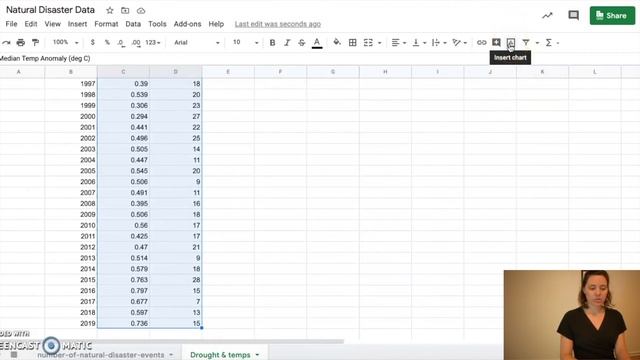Open text color picker
640x360 pixels.
pyautogui.click(x=317, y=42)
